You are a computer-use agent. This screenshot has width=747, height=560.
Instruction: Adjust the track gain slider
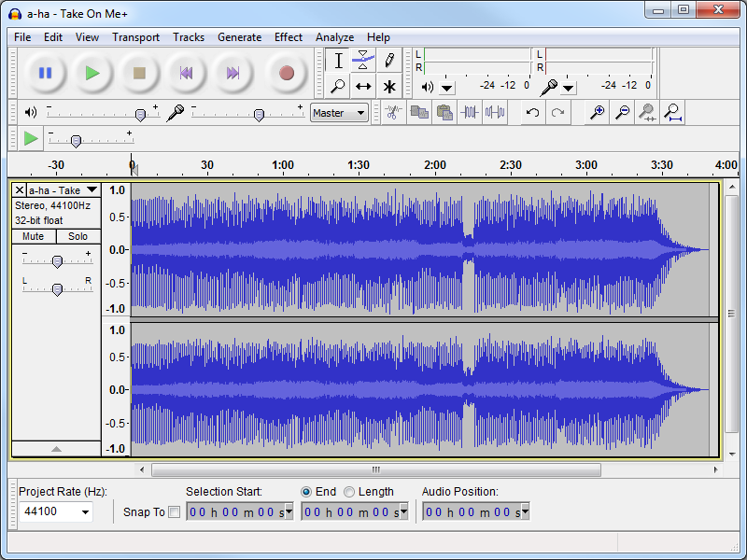[56, 259]
